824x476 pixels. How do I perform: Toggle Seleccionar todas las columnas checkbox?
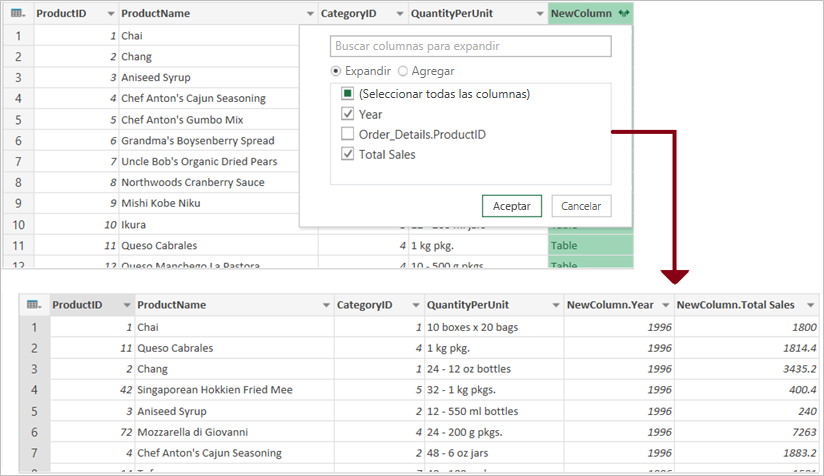pyautogui.click(x=347, y=94)
